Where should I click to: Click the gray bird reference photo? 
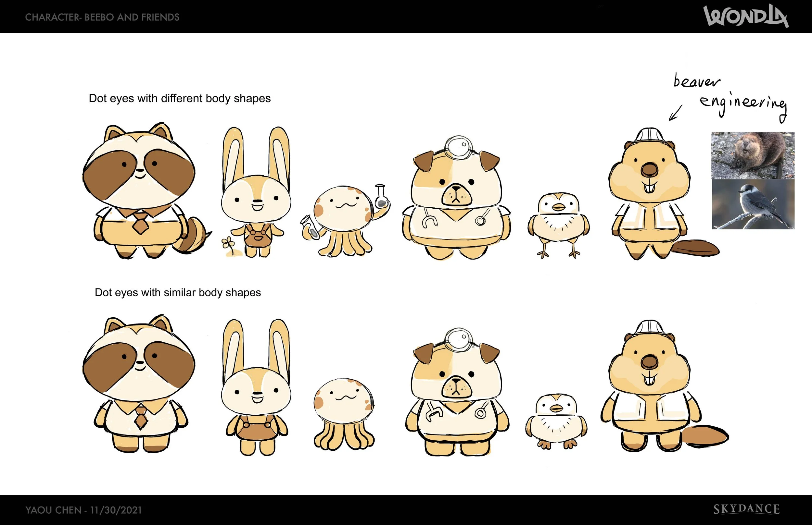[753, 204]
